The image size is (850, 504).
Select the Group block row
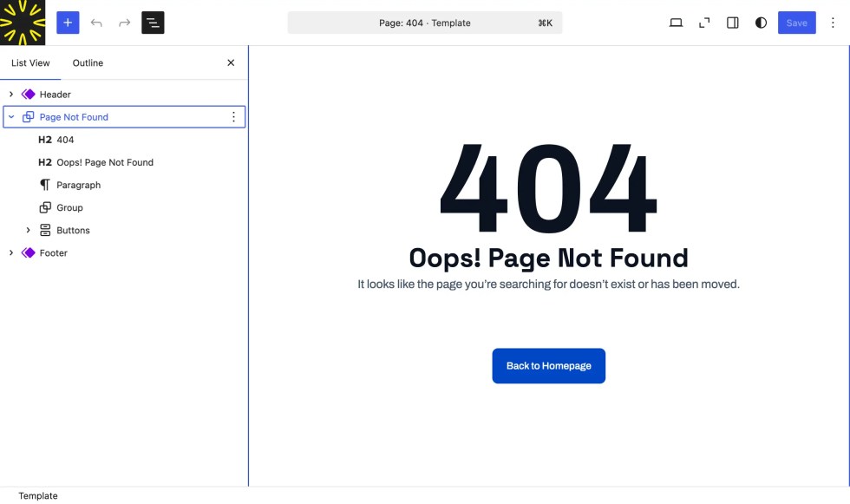124,207
